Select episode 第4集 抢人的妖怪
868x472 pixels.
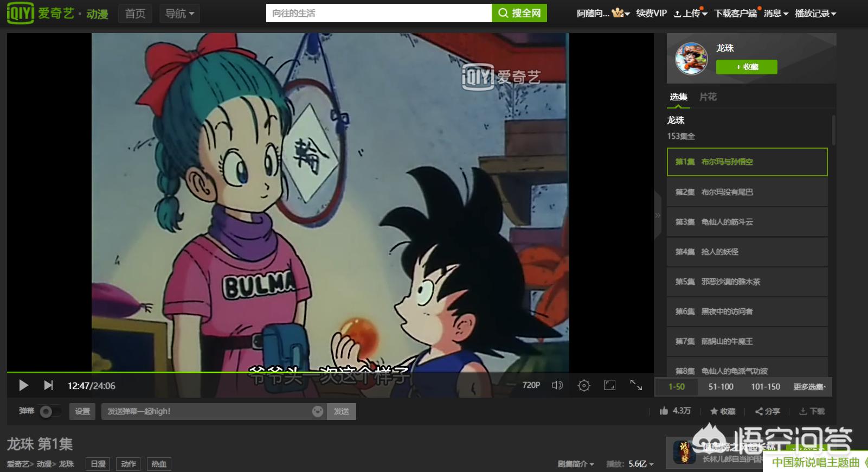pos(747,252)
